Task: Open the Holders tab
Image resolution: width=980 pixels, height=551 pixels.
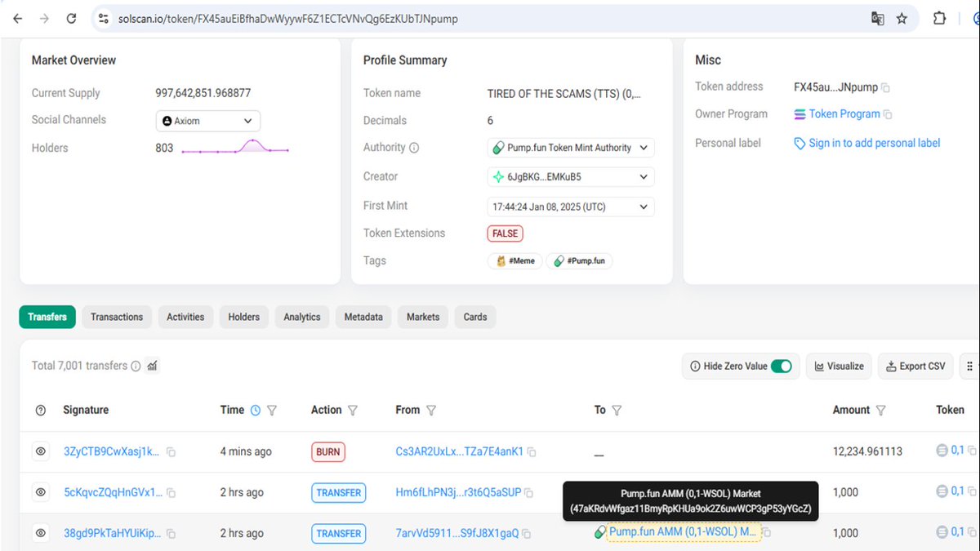Action: 244,317
